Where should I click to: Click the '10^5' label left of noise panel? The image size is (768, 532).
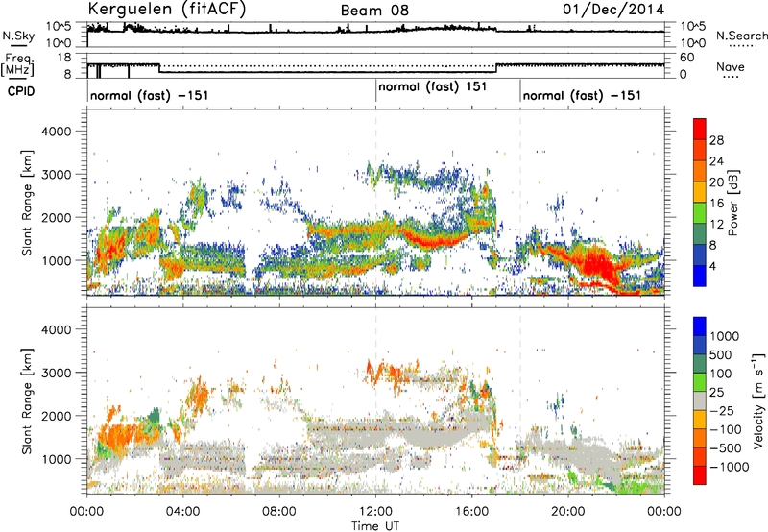point(59,26)
